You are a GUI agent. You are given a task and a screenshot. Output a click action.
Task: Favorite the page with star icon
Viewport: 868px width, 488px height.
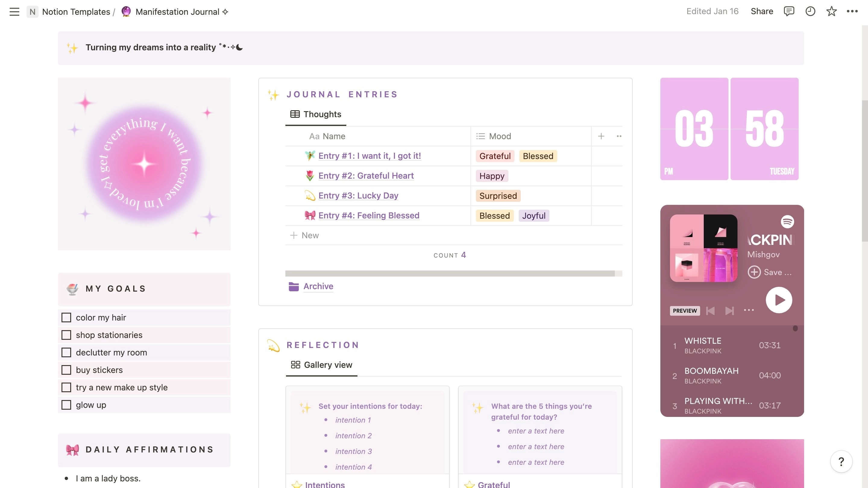click(x=831, y=11)
